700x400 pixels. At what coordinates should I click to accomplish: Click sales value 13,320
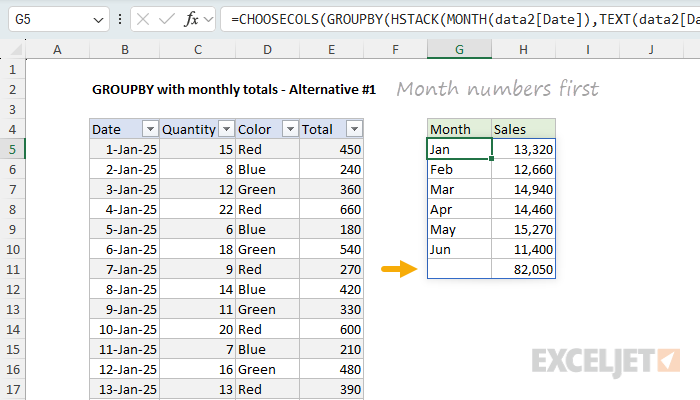[523, 149]
